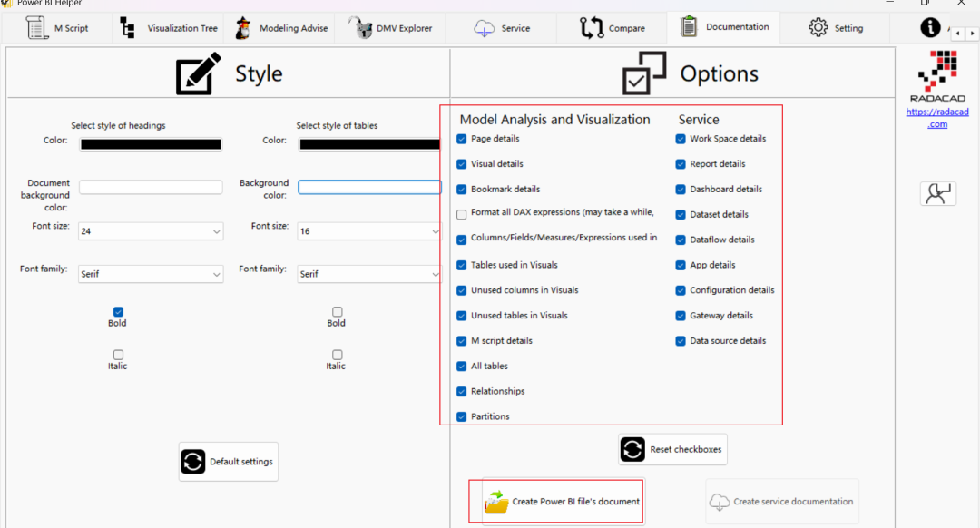
Task: Toggle Tables used in Visuals
Action: coord(461,265)
